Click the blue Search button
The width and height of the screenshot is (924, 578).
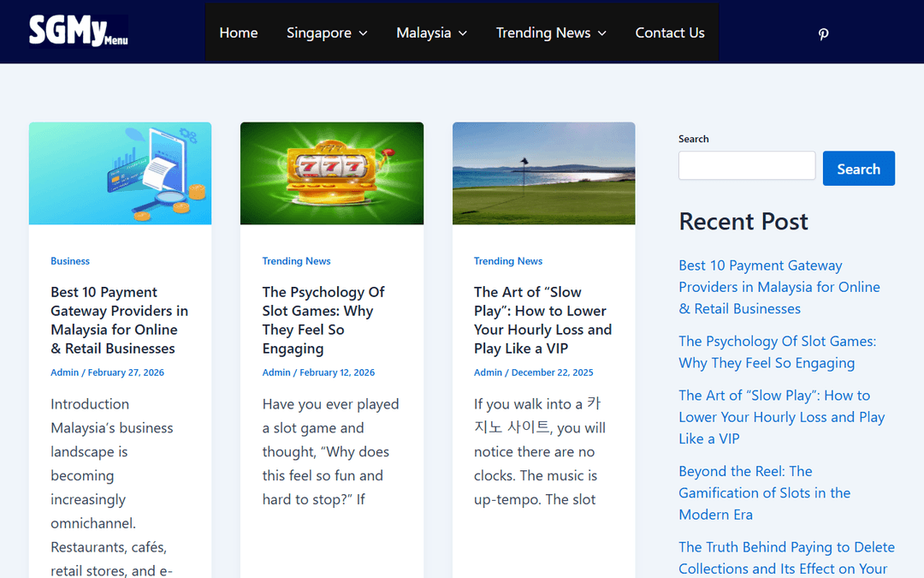[859, 169]
